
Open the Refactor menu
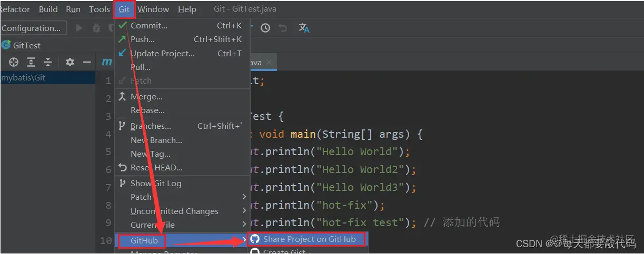(15, 9)
